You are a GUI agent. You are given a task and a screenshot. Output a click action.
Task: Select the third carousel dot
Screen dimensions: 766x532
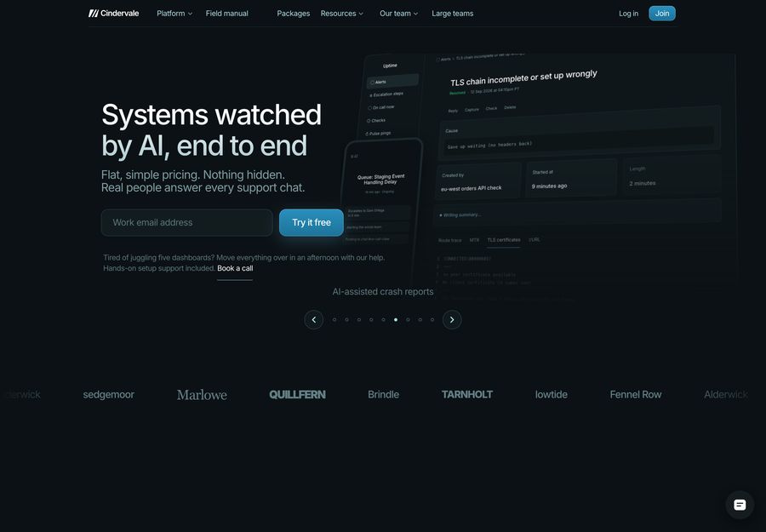359,319
